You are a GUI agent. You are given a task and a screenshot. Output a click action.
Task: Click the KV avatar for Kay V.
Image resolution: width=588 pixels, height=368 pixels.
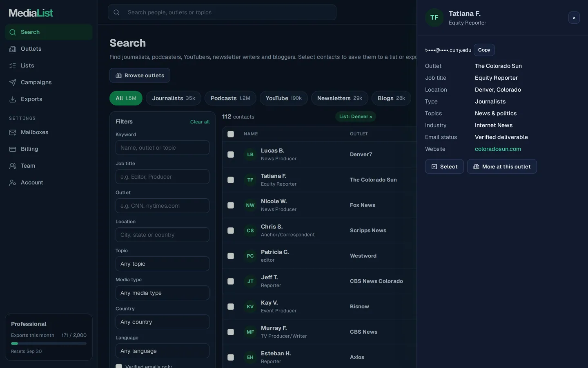(x=250, y=307)
